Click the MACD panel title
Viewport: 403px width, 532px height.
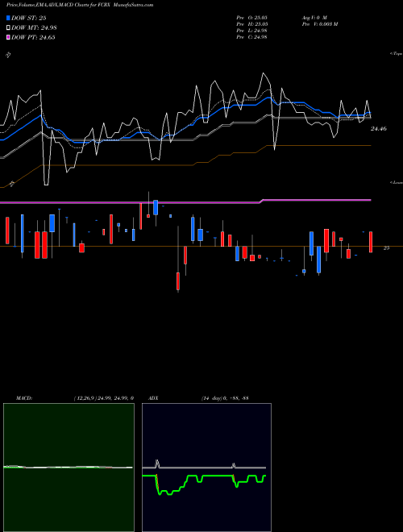coord(24,398)
